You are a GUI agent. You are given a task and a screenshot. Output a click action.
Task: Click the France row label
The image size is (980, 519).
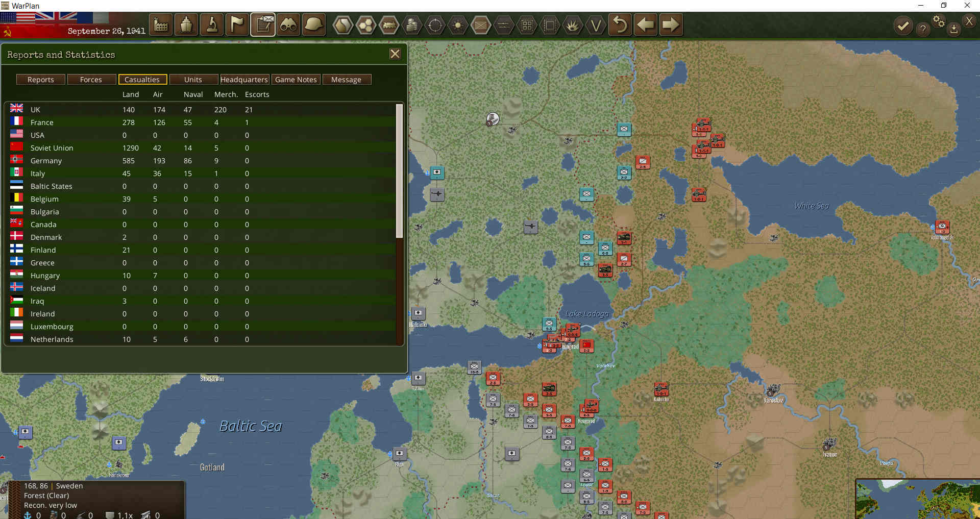click(42, 122)
